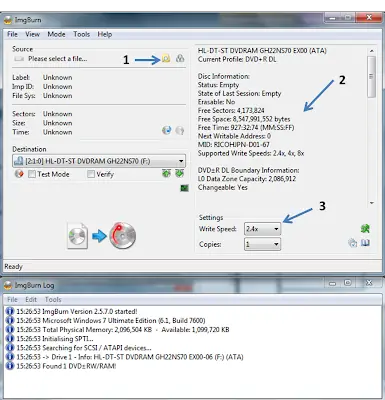This screenshot has width=385, height=400.
Task: Open the Edit menu in ImgBurn Log
Action: click(x=31, y=299)
